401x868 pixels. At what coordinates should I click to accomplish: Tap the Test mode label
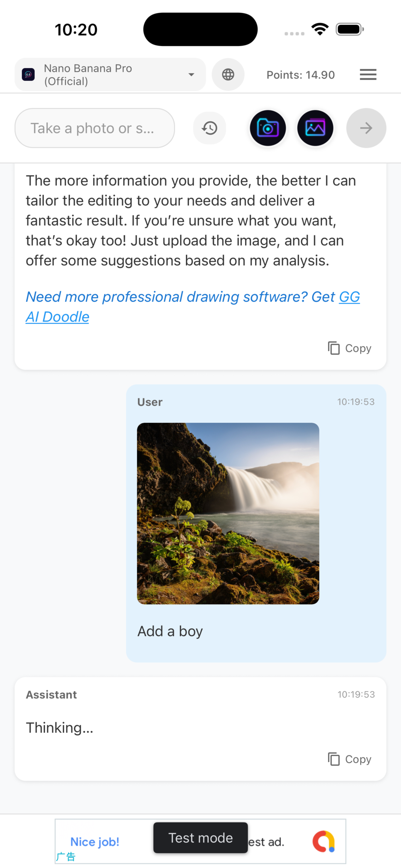pyautogui.click(x=200, y=838)
